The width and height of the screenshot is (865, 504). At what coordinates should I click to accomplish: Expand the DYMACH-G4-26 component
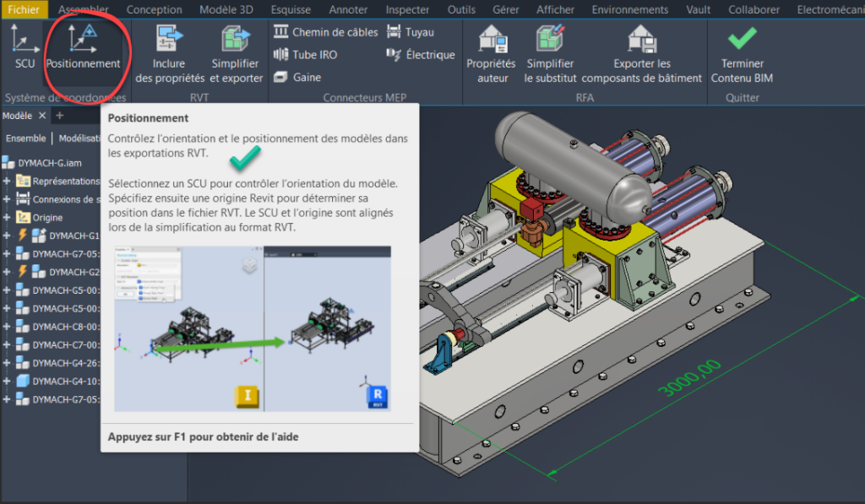[7, 363]
